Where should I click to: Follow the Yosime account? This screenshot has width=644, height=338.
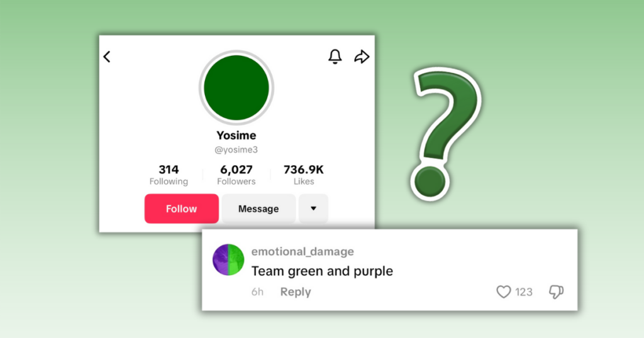[x=182, y=209]
